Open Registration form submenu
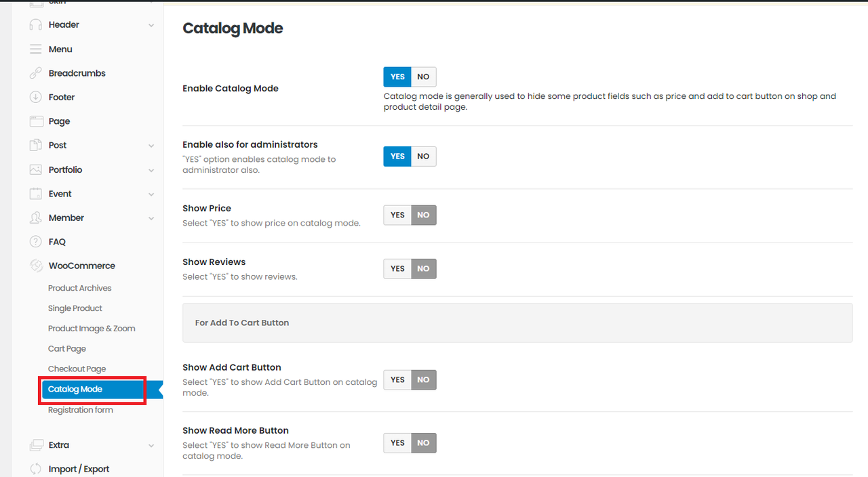Screen dimensions: 868x477 [81, 410]
